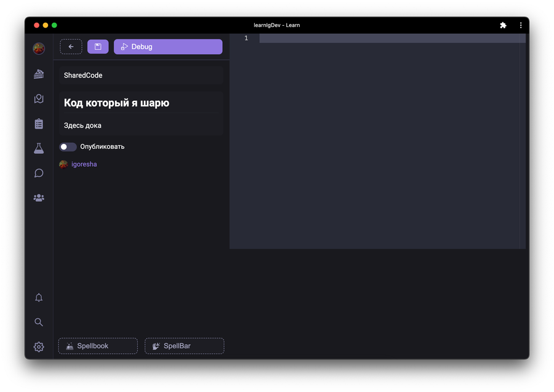Toggle the Опубликовать switch
This screenshot has width=554, height=392.
[68, 146]
